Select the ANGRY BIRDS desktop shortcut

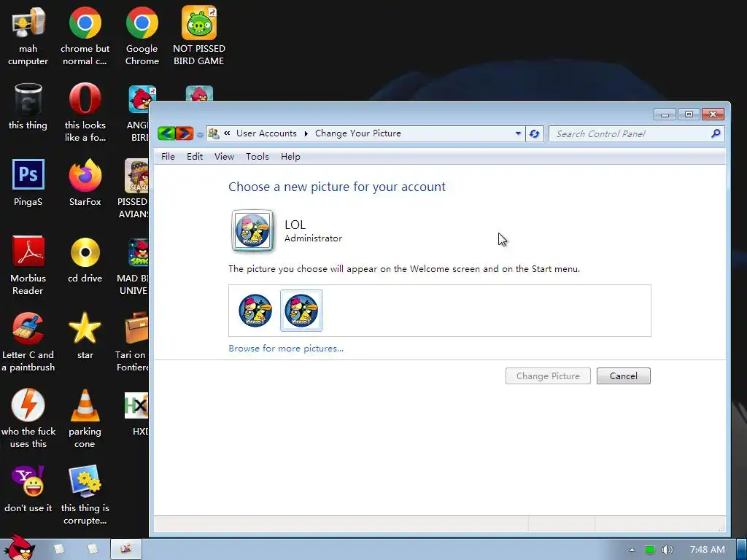138,113
